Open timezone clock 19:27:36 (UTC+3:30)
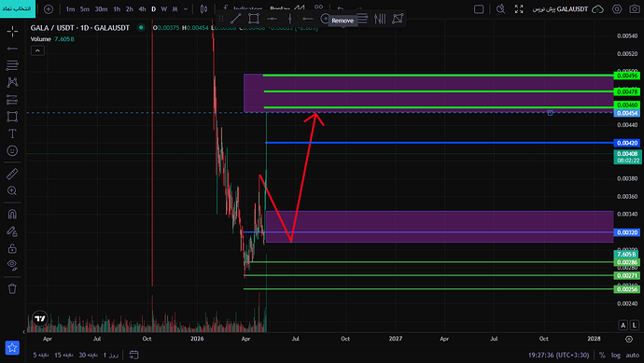This screenshot has width=644, height=363. pyautogui.click(x=558, y=356)
